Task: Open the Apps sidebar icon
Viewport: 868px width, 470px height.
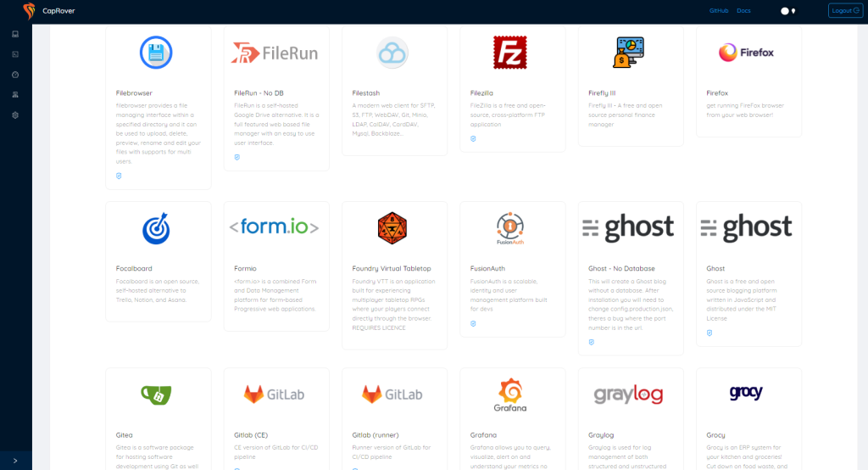Action: 15,54
